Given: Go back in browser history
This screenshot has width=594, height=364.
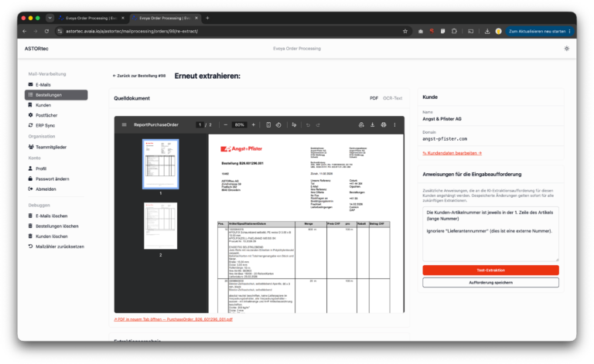Looking at the screenshot, I should [25, 32].
